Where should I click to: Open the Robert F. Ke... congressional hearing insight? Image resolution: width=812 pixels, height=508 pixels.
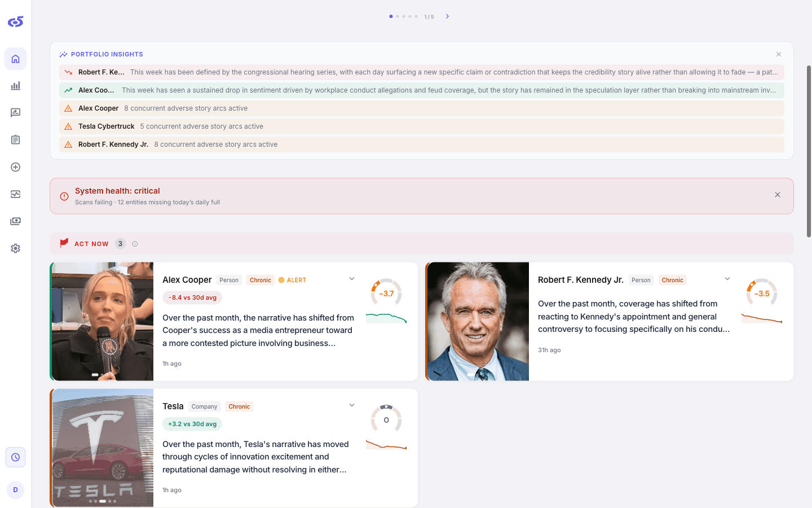point(422,72)
